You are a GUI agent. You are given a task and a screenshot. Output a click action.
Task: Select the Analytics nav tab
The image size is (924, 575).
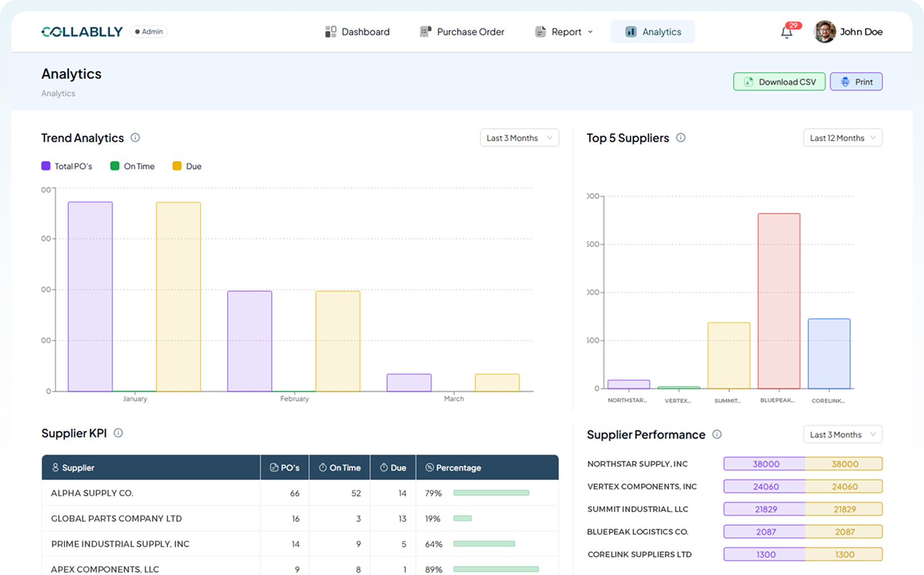coord(653,32)
